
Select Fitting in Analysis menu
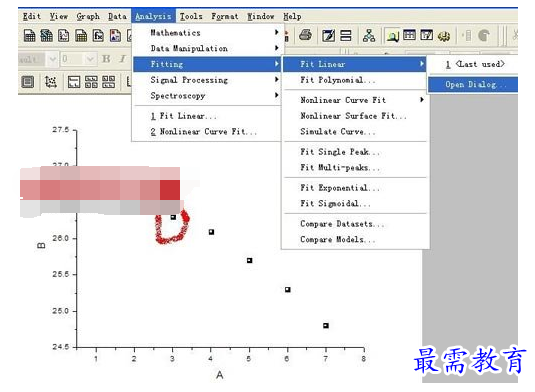[207, 64]
